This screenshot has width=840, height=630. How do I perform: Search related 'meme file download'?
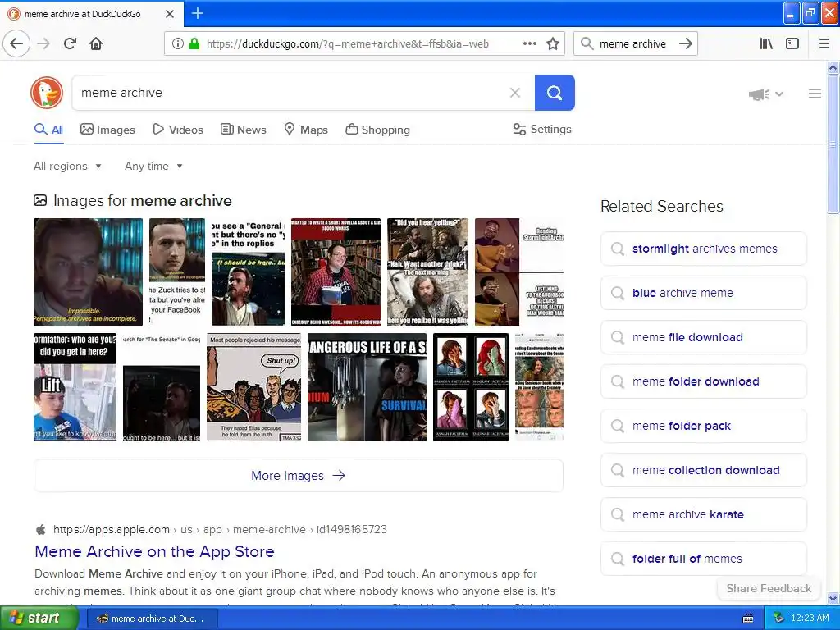click(703, 337)
